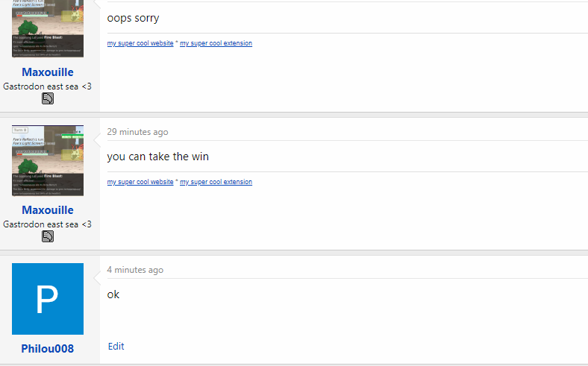Click 'Gastrodon east sea <3' status in the 'oops sorry' post
The image size is (588, 366).
pyautogui.click(x=47, y=86)
